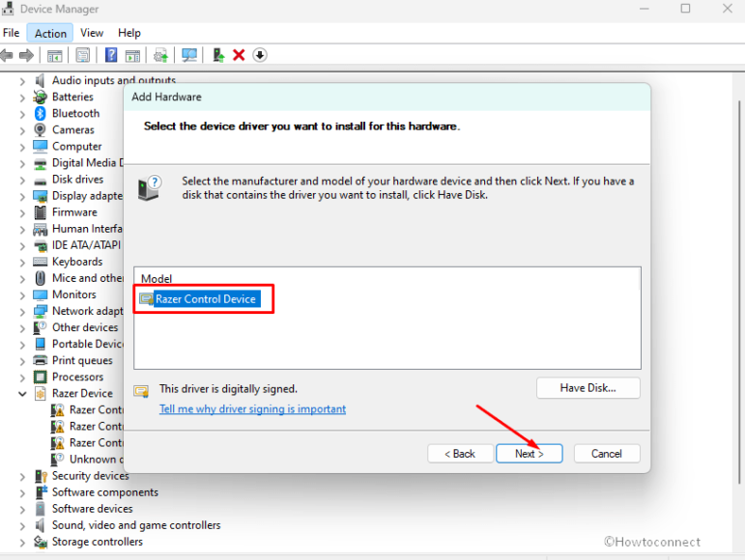Click the action pane toggle toolbar icon
This screenshot has height=560, width=745.
pos(132,56)
